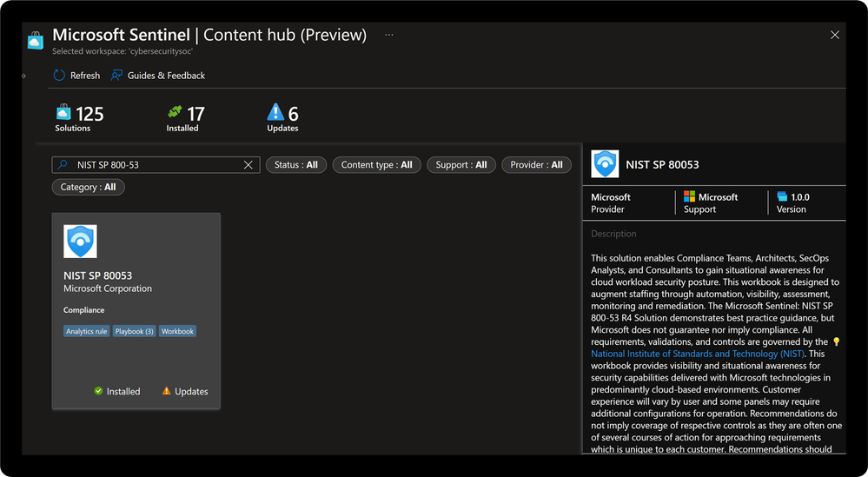
Task: Click the Microsoft logo next to Support
Action: 689,196
